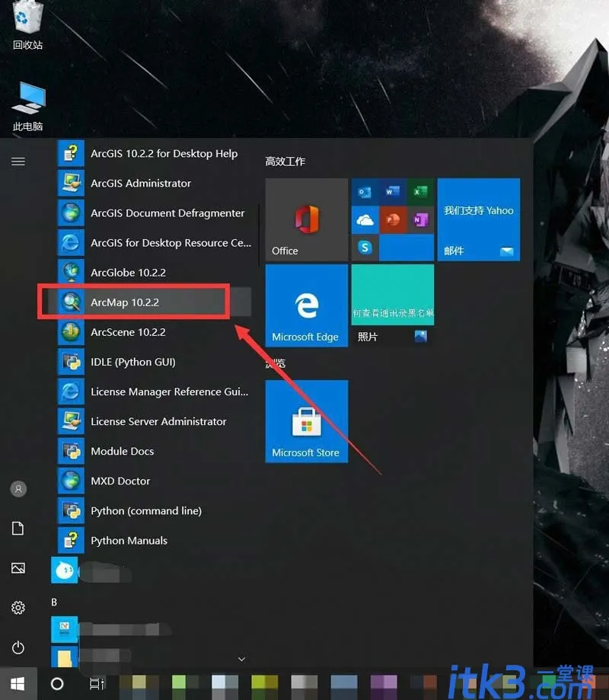Open ArcGIS for Desktop Resource Center entry
This screenshot has height=700, width=609.
pyautogui.click(x=154, y=243)
